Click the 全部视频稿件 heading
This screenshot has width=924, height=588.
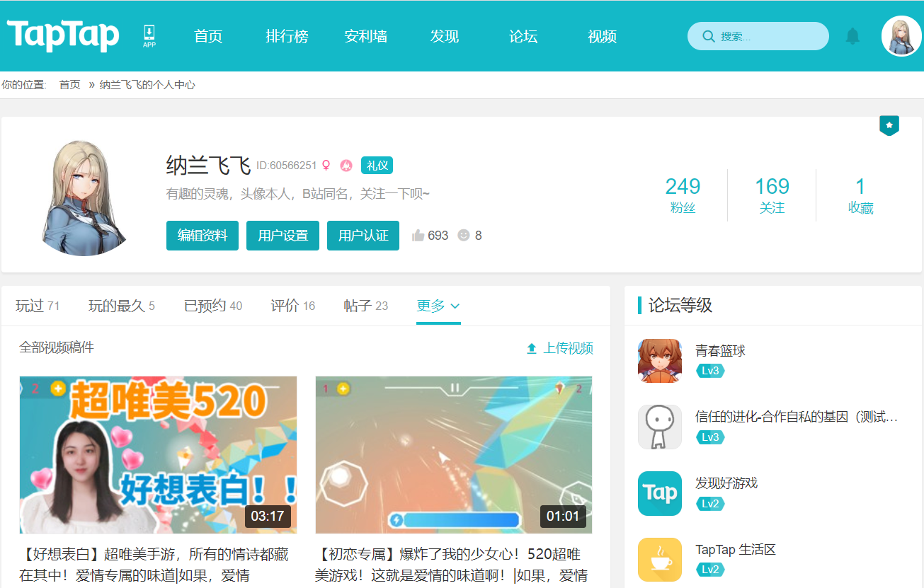pyautogui.click(x=57, y=347)
